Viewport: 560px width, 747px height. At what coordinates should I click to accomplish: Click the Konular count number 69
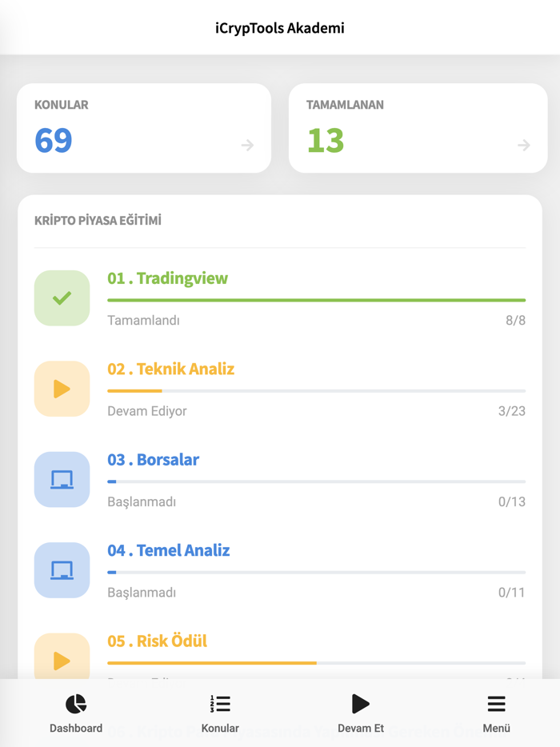[x=54, y=141]
